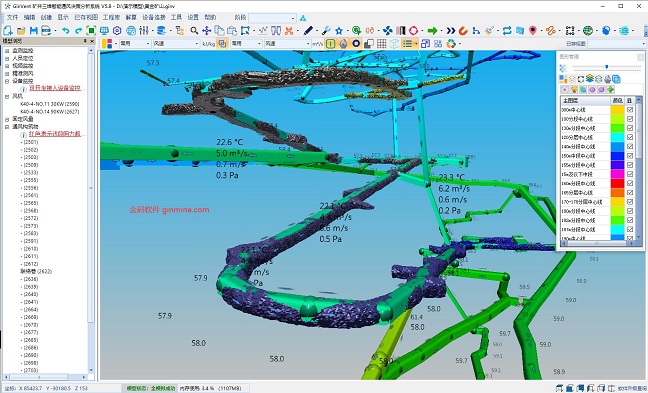
Task: Uncheck visibility of the red layer row
Action: [x=629, y=183]
